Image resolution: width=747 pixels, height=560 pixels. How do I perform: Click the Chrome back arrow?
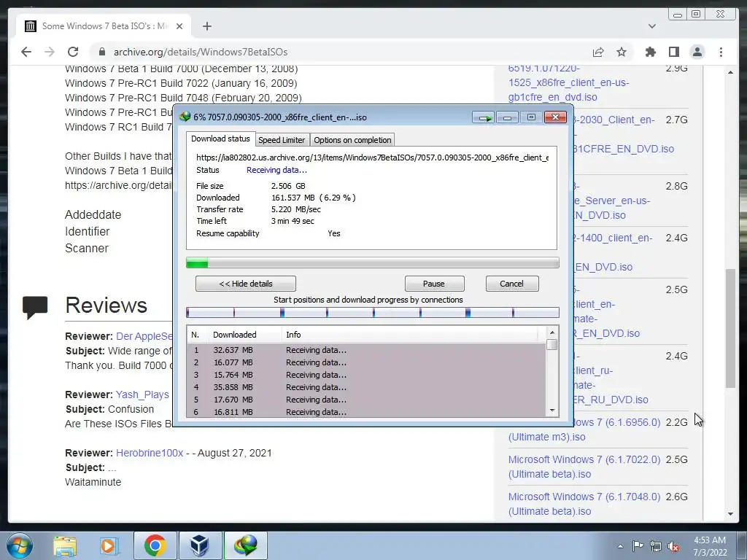26,52
